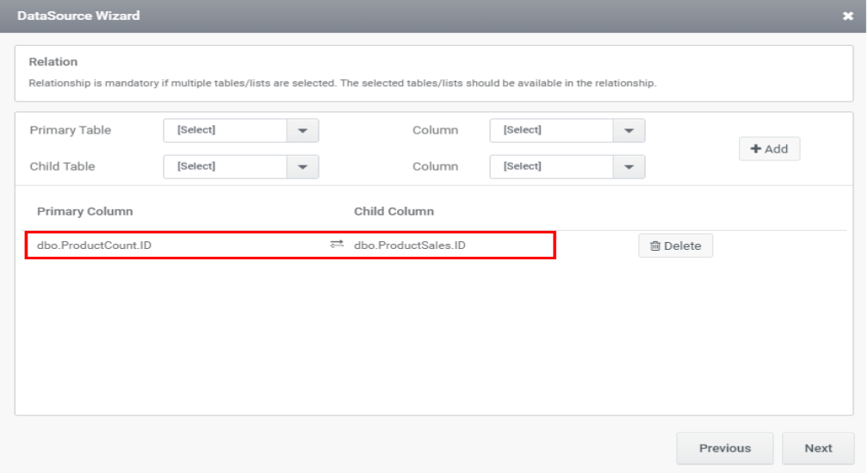Select the dbo.ProductCount.ID primary column entry
868x473 pixels.
[x=95, y=246]
